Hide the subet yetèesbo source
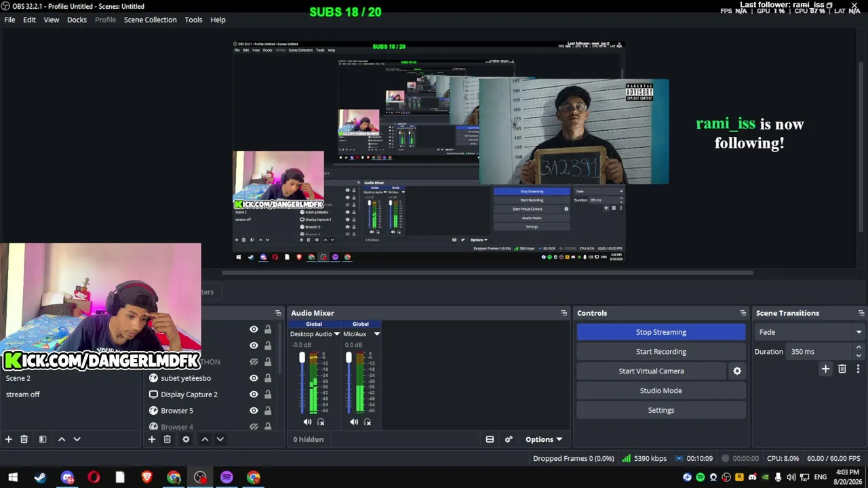Viewport: 868px width, 488px height. point(254,378)
